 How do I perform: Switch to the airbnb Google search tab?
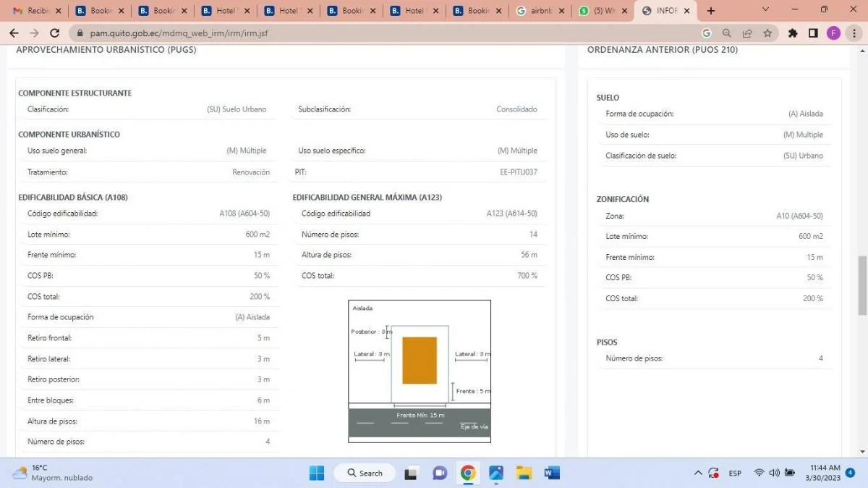[x=539, y=11]
